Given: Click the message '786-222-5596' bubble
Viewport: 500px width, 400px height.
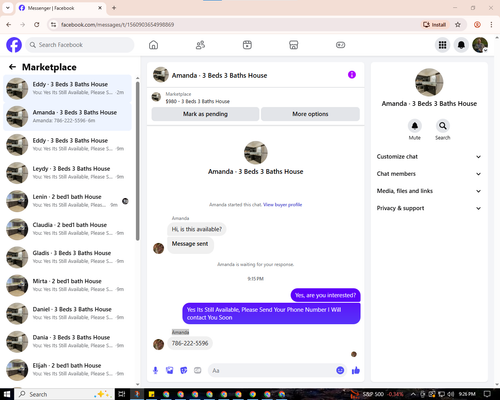Looking at the screenshot, I should (x=190, y=343).
